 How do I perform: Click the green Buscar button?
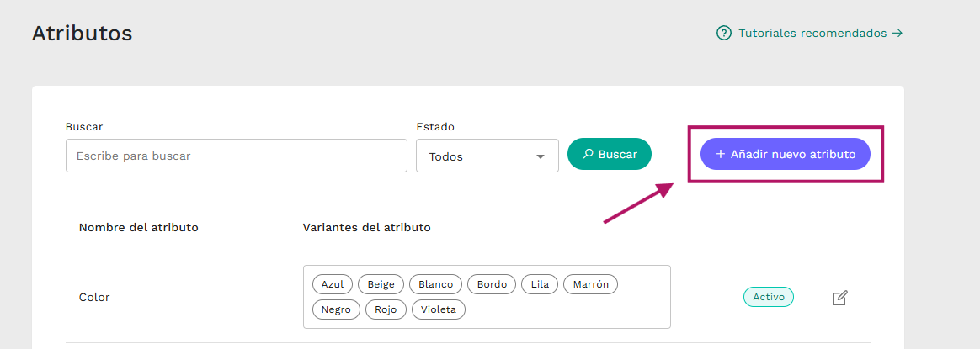(x=610, y=154)
